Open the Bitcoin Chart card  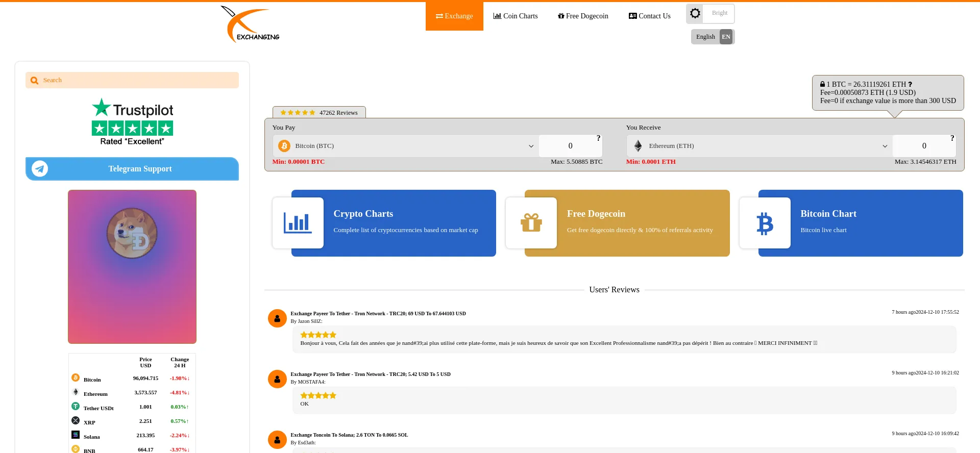coord(861,223)
